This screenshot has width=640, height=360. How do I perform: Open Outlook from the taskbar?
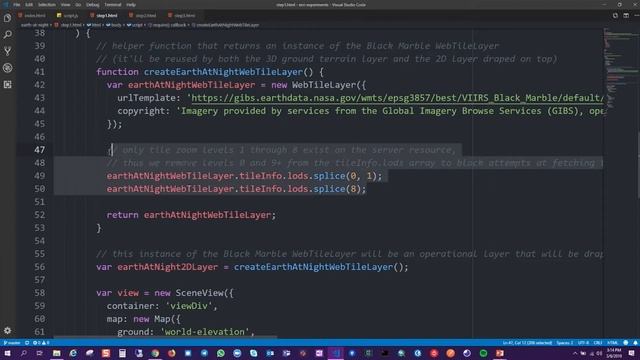pos(270,353)
